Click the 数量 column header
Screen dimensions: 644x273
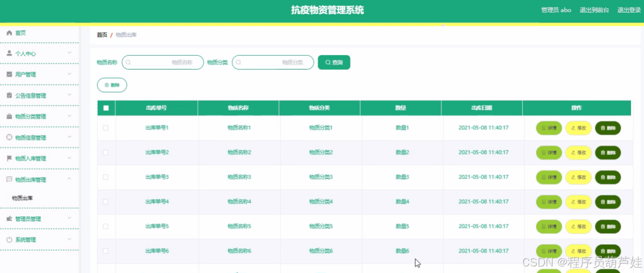click(x=401, y=108)
